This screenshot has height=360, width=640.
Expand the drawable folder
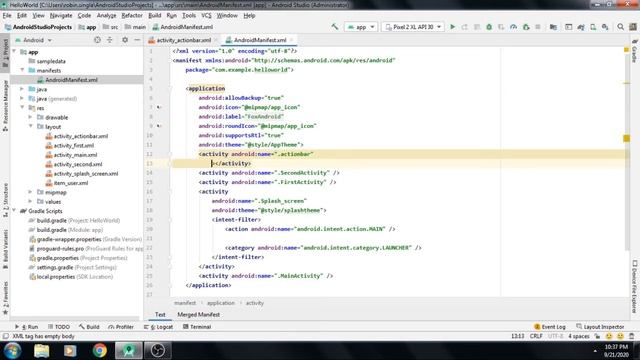click(31, 117)
